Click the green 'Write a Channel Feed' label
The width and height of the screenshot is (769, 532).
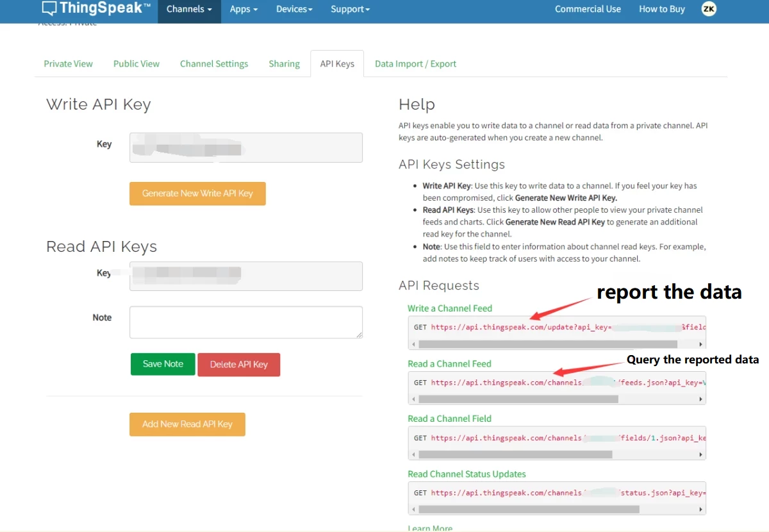(450, 308)
